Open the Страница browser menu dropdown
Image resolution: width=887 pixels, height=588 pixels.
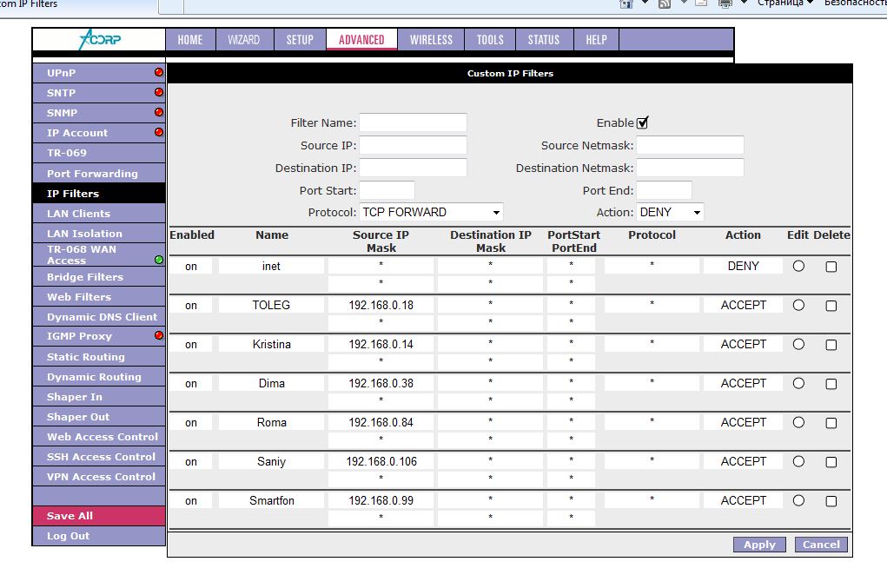point(784,3)
